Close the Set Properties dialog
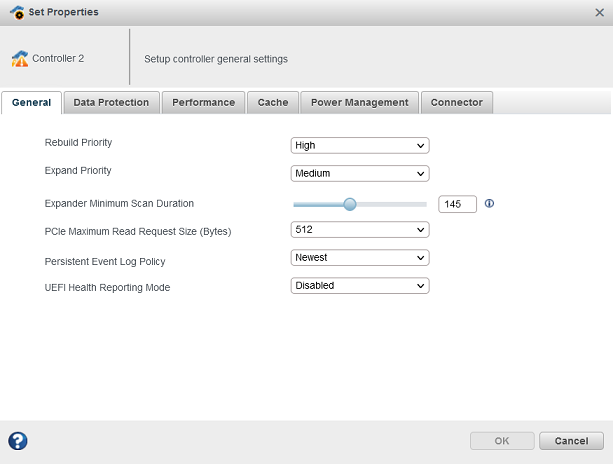Screen dimensions: 613x464 (599, 12)
